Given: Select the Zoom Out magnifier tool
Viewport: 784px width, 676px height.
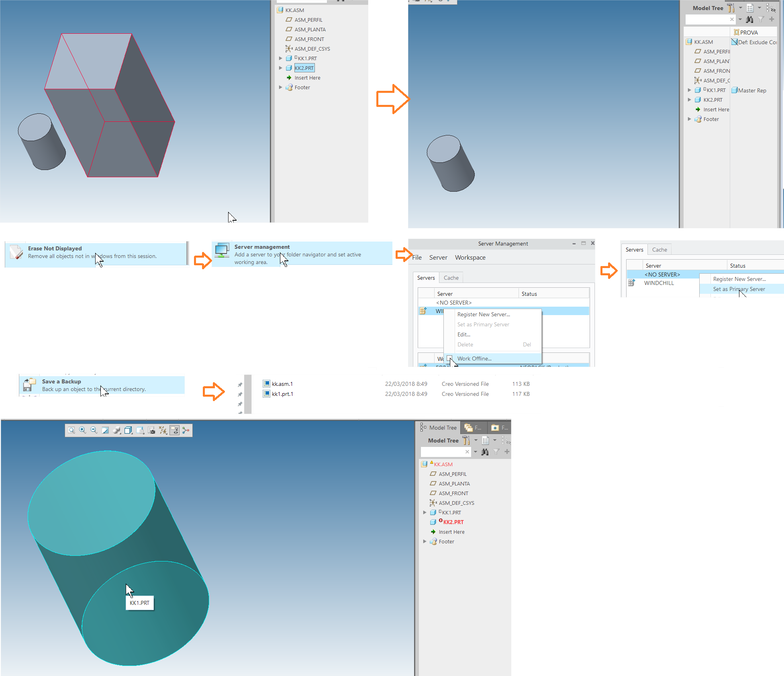Looking at the screenshot, I should coord(94,430).
